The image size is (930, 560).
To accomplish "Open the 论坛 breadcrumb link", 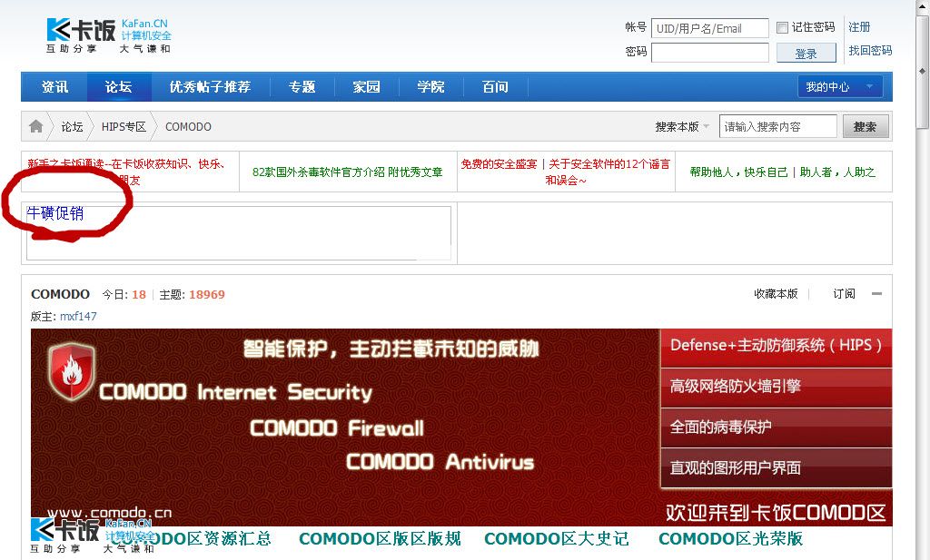I will (x=73, y=127).
